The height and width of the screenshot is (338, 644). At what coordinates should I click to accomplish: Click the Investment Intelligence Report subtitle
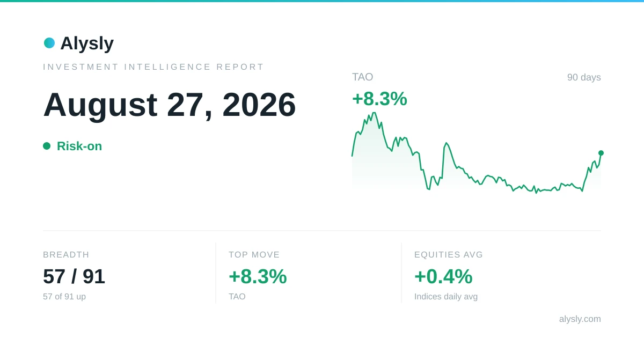click(153, 67)
